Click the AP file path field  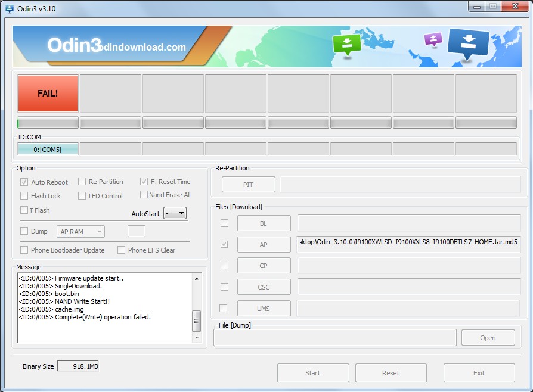(x=408, y=244)
